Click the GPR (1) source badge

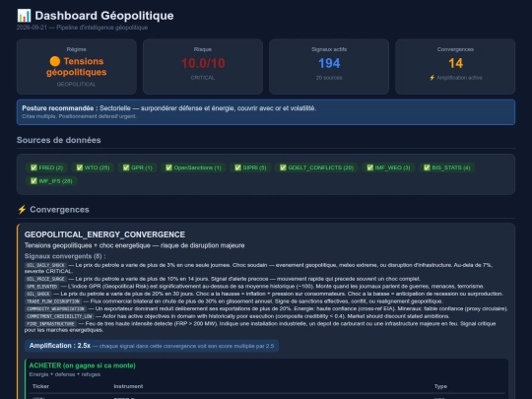click(x=137, y=167)
